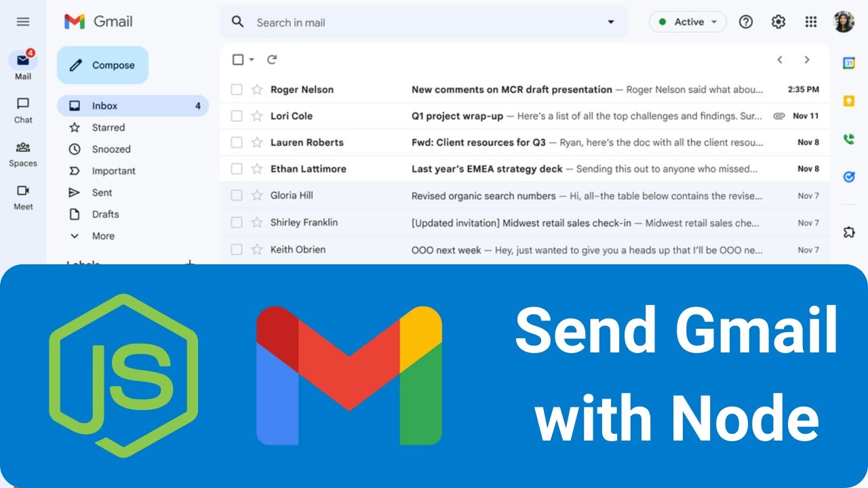Image resolution: width=868 pixels, height=488 pixels.
Task: Star the Shirley Franklin email
Action: [257, 222]
